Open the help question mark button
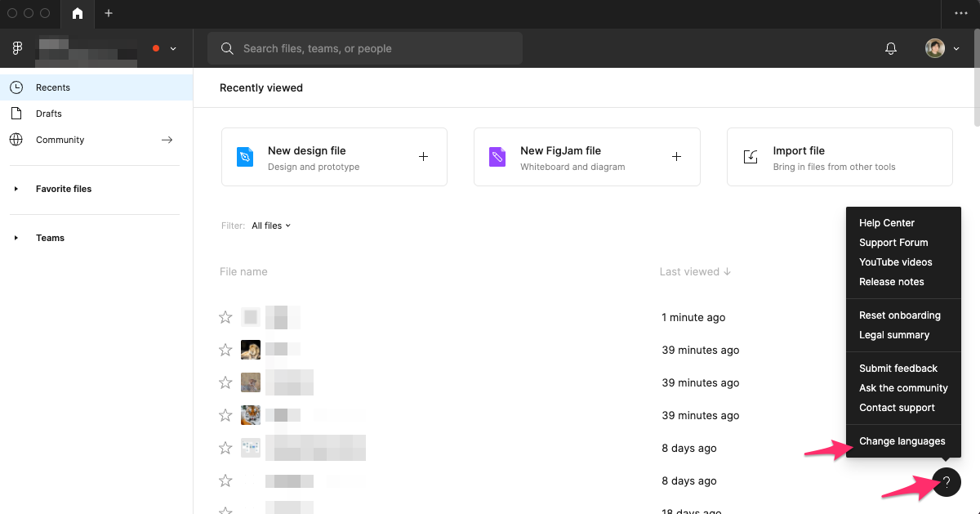Viewport: 980px width, 514px height. pyautogui.click(x=947, y=482)
